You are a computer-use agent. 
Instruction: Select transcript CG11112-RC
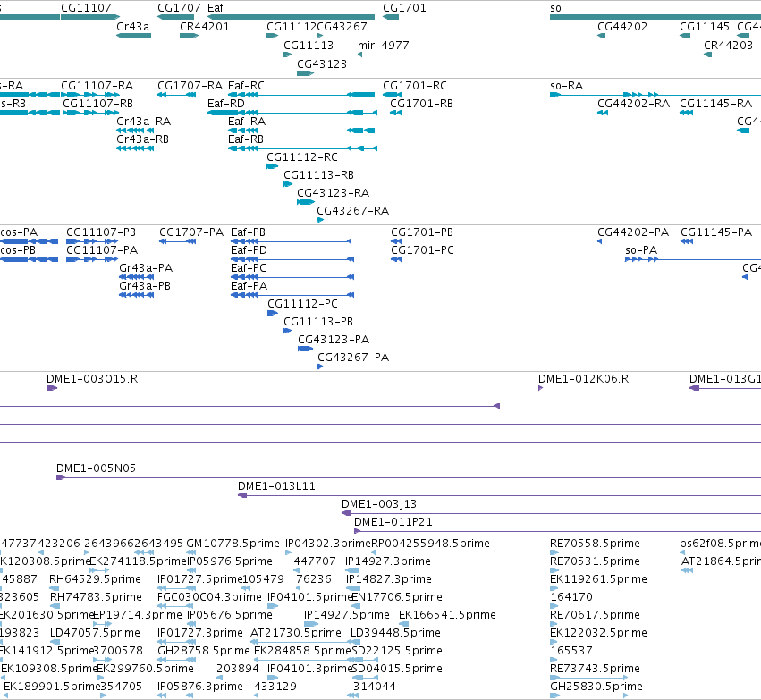(302, 157)
